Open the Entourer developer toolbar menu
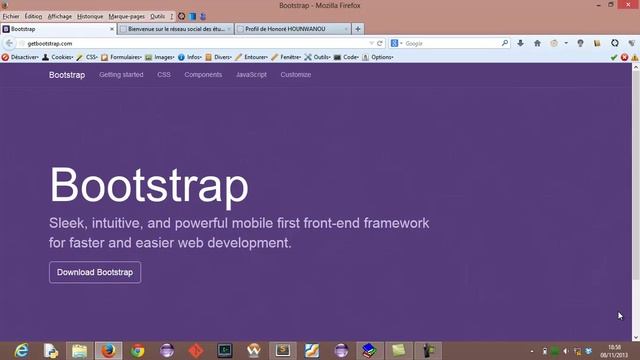This screenshot has height=360, width=640. coord(251,57)
